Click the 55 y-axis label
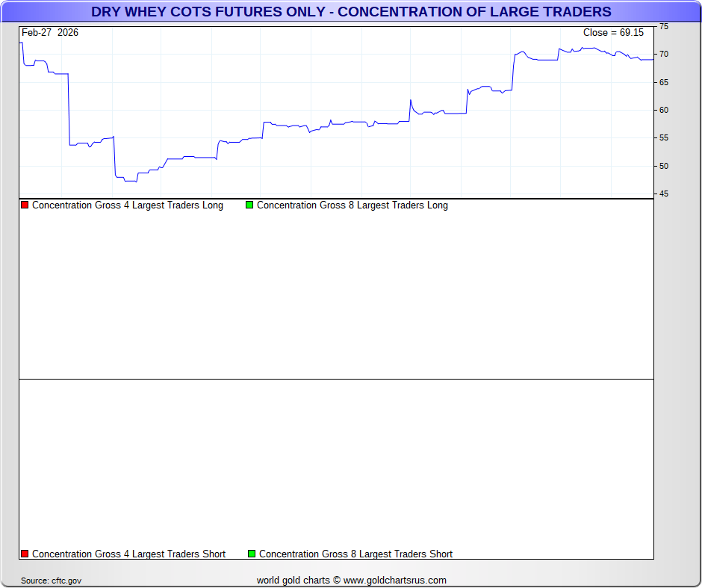702x588 pixels. point(663,138)
